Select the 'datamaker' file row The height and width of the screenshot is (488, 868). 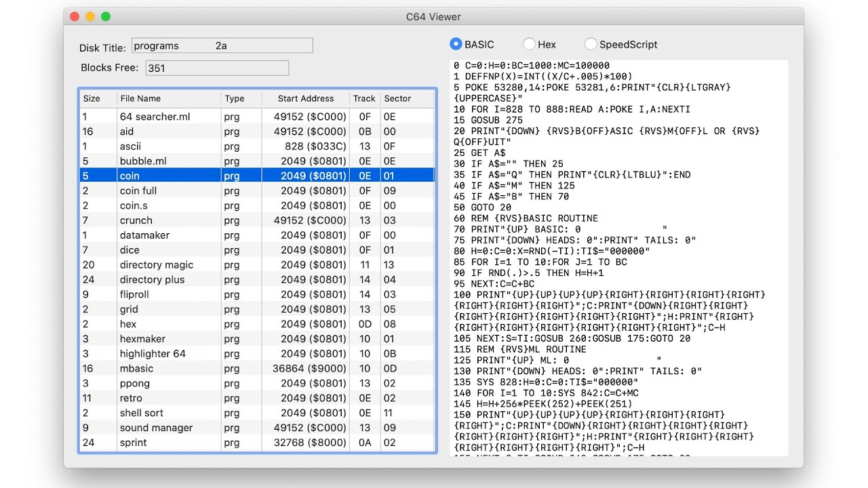coord(257,235)
